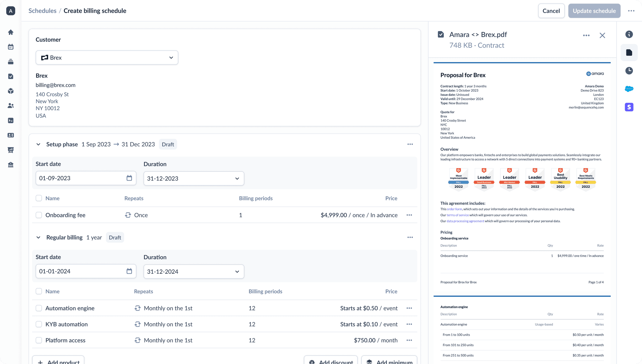The image size is (642, 364).
Task: Click the Add discount button
Action: pos(331,360)
